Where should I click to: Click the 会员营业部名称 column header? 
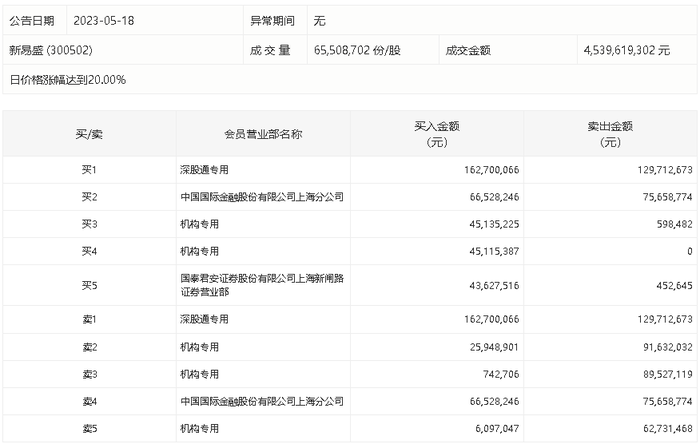263,134
